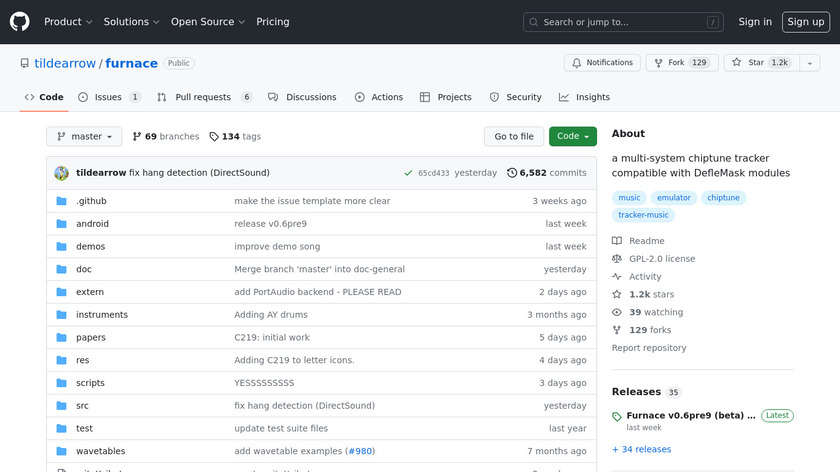Open the Pull requests tab
The width and height of the screenshot is (840, 472).
pyautogui.click(x=203, y=97)
